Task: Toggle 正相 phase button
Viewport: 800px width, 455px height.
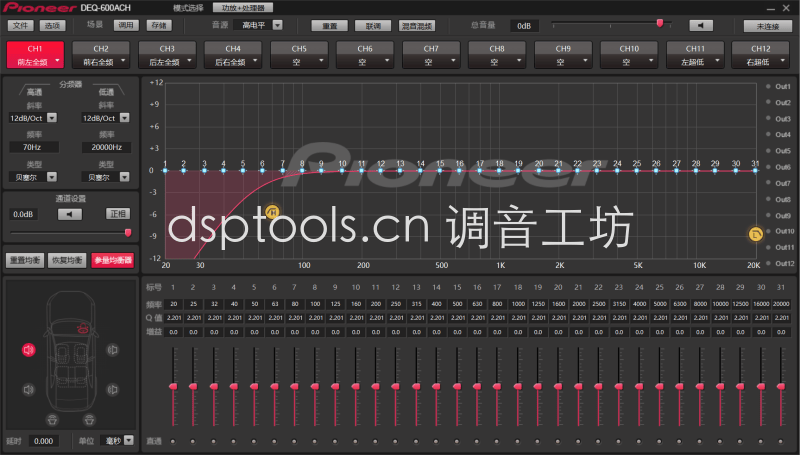Action: pyautogui.click(x=118, y=214)
